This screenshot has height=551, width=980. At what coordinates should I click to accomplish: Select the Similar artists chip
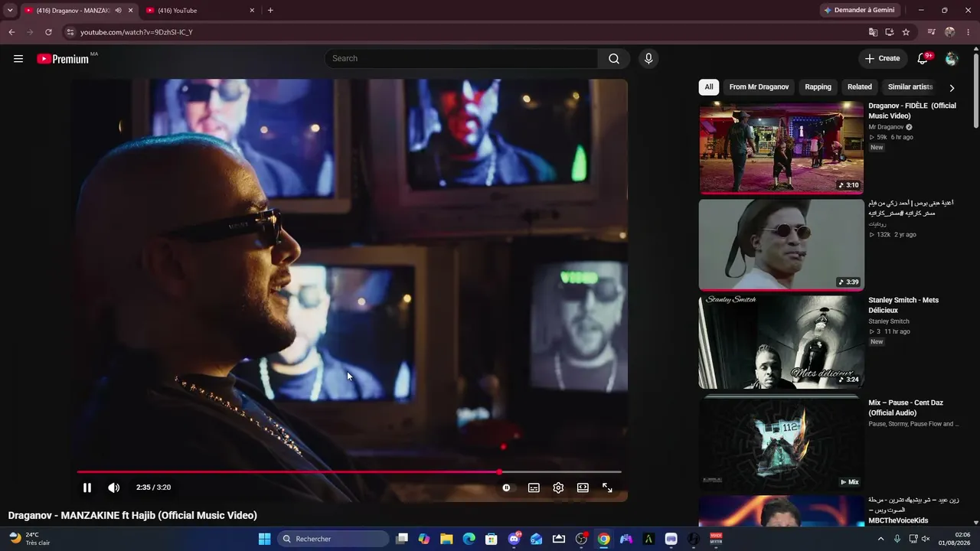pos(910,86)
